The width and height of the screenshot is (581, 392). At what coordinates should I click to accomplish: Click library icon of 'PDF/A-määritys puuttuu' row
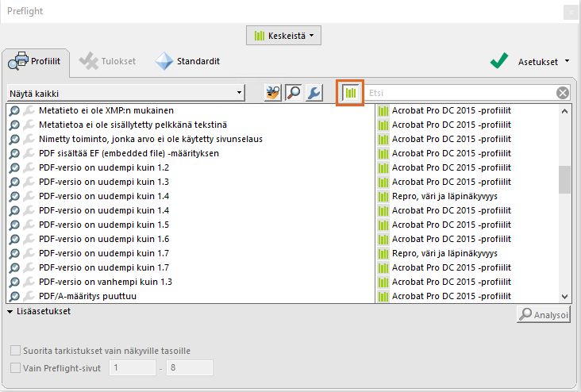click(x=383, y=296)
